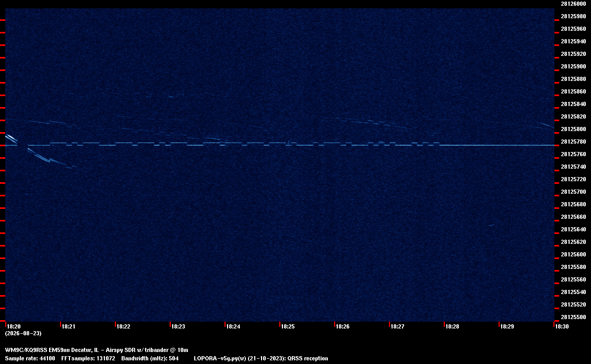This screenshot has height=364, width=591.
Task: Click frequency label 28125900
Action: point(573,66)
